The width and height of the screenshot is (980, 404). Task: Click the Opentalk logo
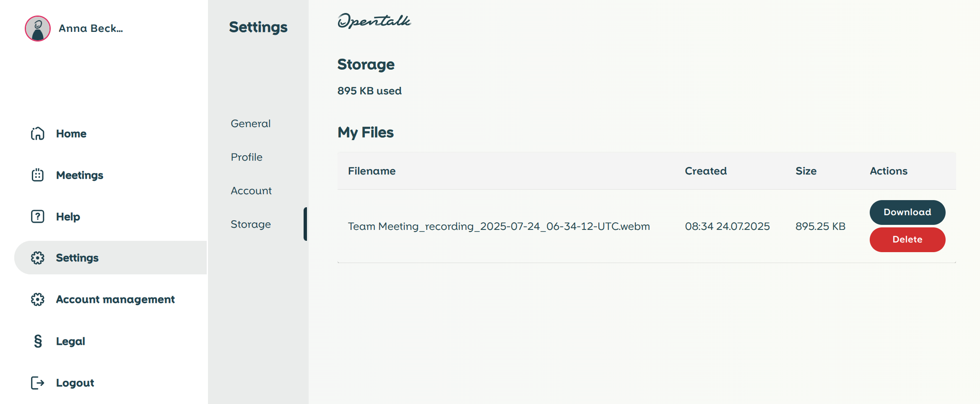pyautogui.click(x=374, y=21)
